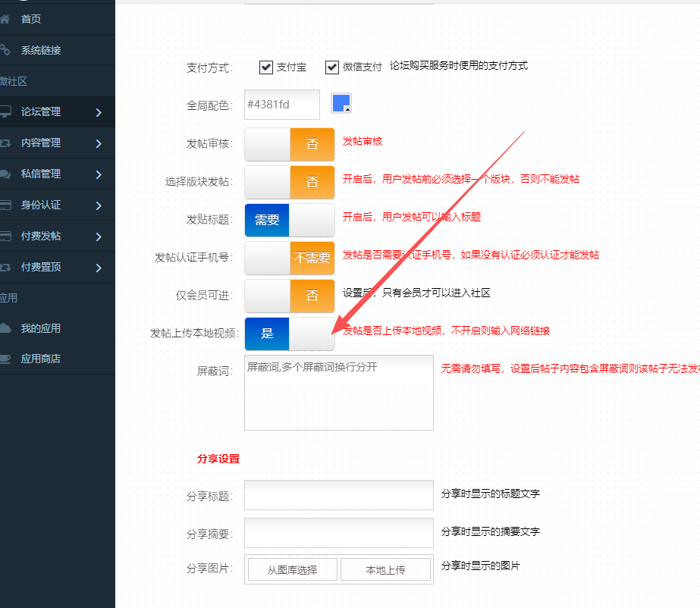
Task: Expand 付费发帖 using its chevron arrow
Action: pos(99,237)
